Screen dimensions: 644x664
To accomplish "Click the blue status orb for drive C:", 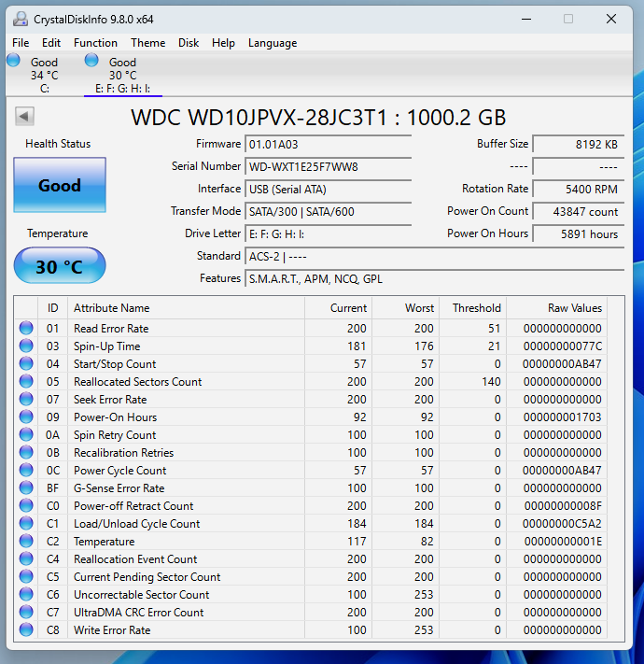I will (14, 60).
